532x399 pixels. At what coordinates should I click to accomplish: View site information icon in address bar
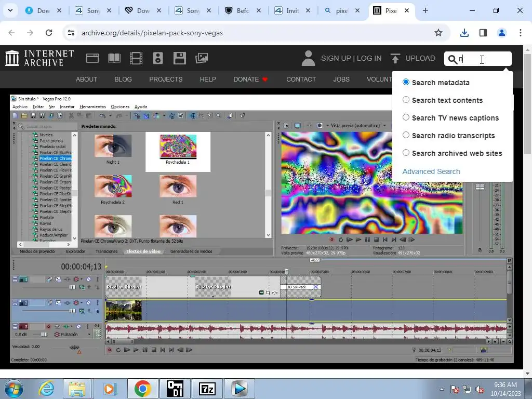pos(71,33)
